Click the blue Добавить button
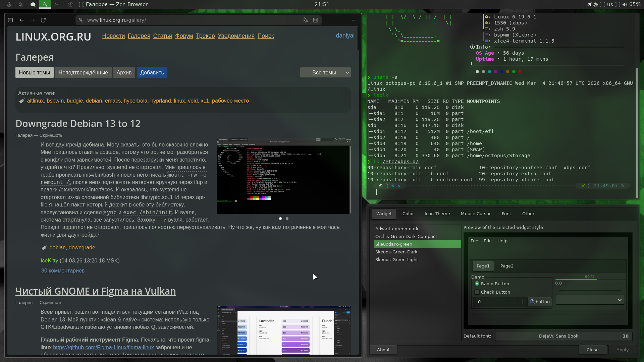Image resolution: width=644 pixels, height=362 pixels. 152,72
